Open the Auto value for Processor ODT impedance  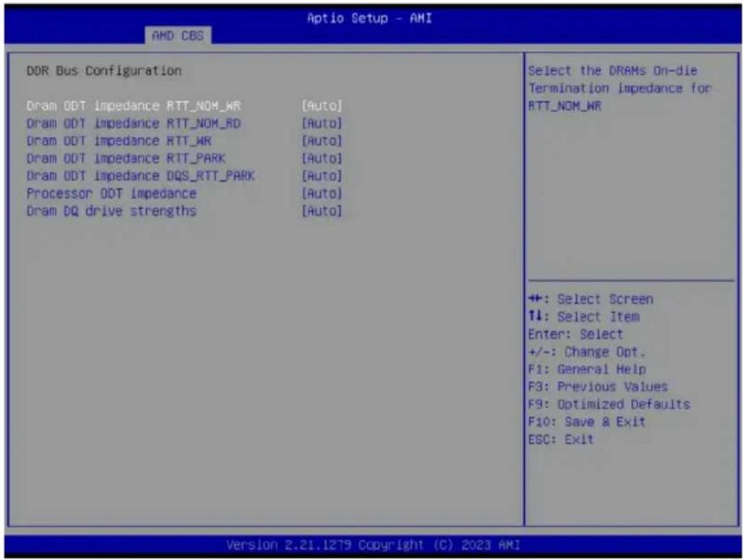coord(322,193)
